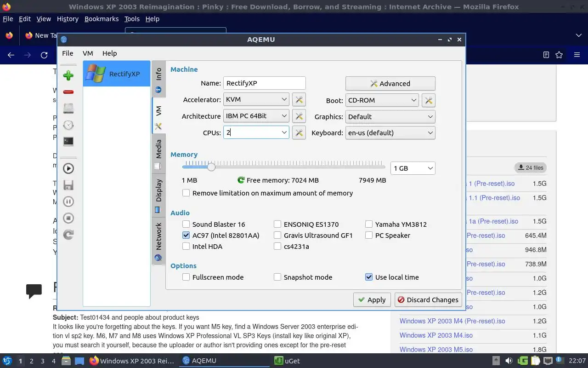Image resolution: width=588 pixels, height=368 pixels.
Task: Check Remove limitation on maximum memory
Action: [x=186, y=193]
